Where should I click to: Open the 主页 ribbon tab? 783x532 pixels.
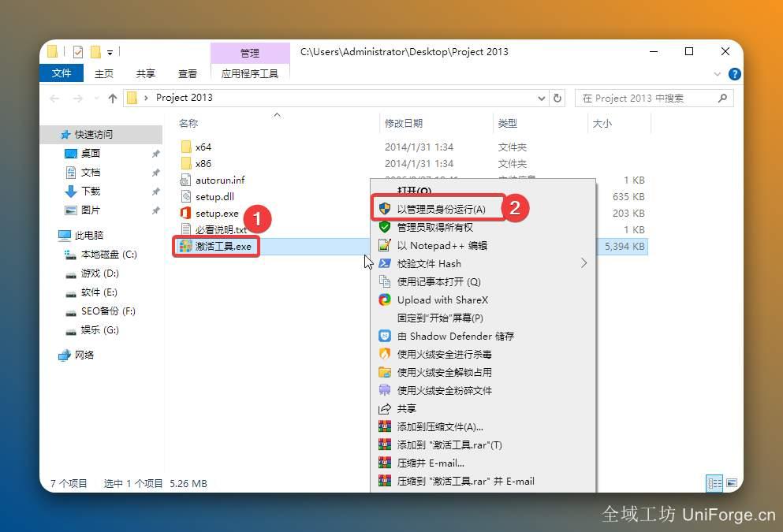[104, 74]
